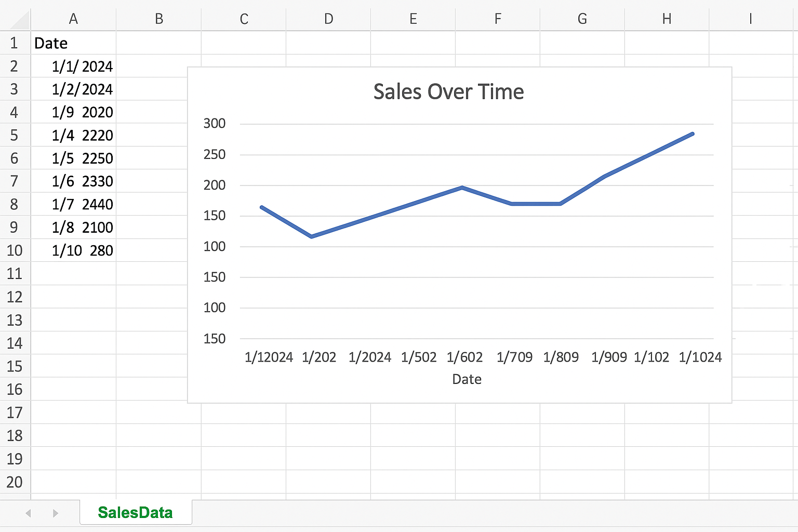Click the '1/602' horizontal axis label
798x532 pixels.
464,357
